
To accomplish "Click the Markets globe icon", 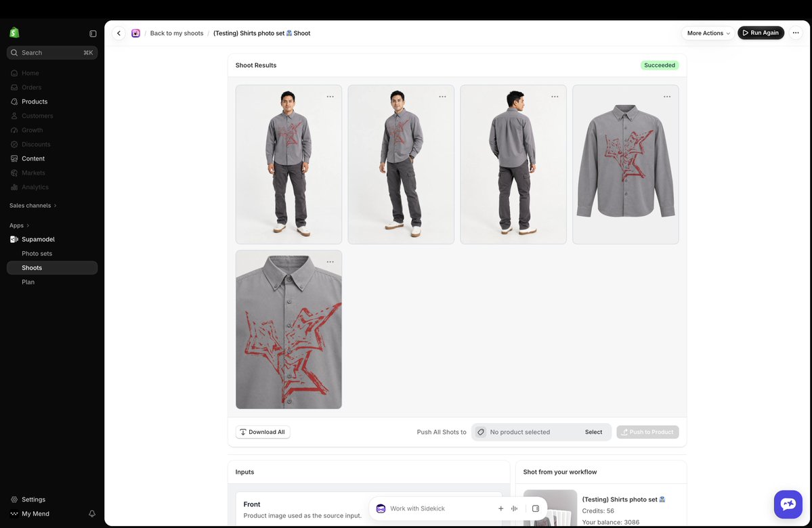I will coord(14,173).
